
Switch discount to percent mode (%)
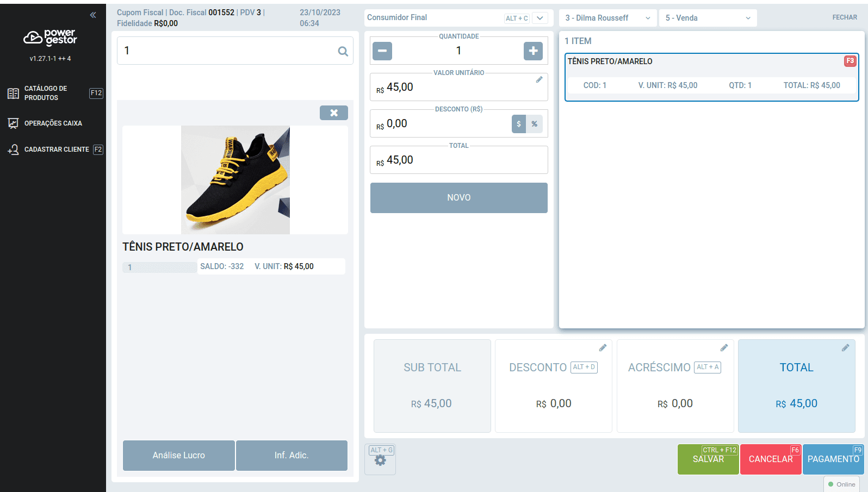click(x=535, y=124)
